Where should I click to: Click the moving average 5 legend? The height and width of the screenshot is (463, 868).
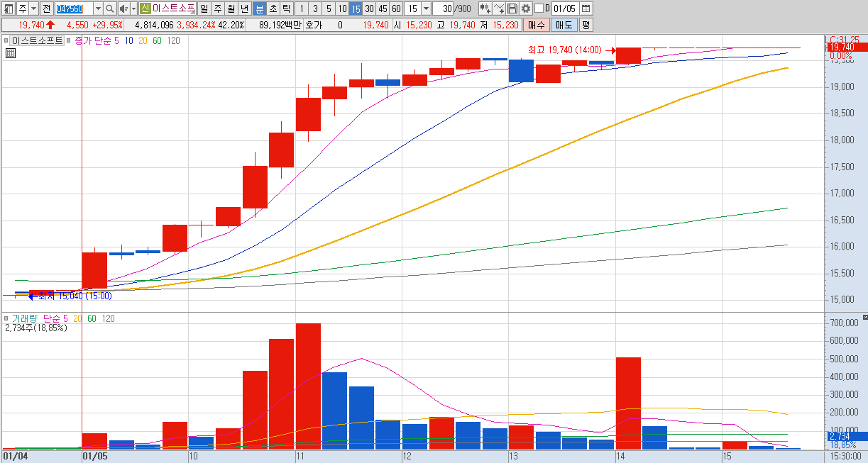(x=116, y=41)
